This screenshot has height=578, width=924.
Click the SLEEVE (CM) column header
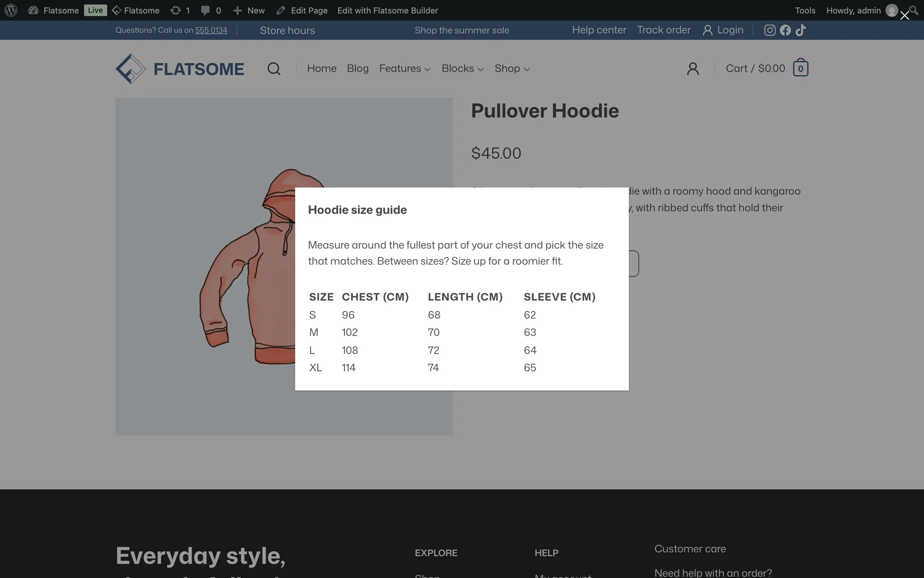560,297
